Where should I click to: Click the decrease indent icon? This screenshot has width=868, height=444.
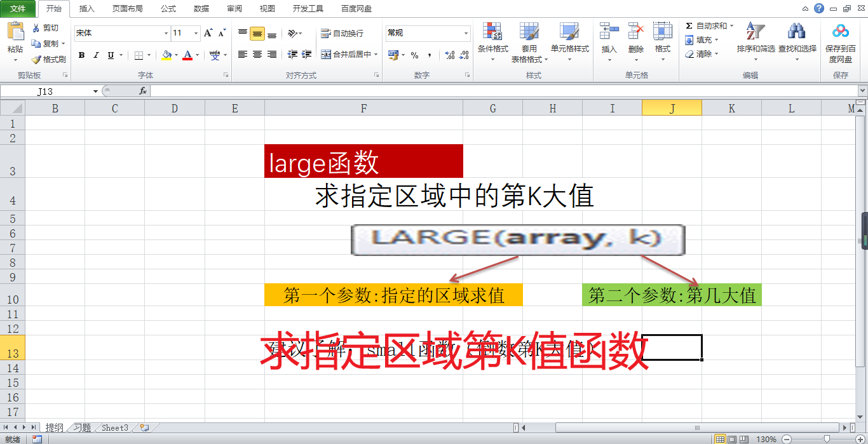click(x=292, y=55)
